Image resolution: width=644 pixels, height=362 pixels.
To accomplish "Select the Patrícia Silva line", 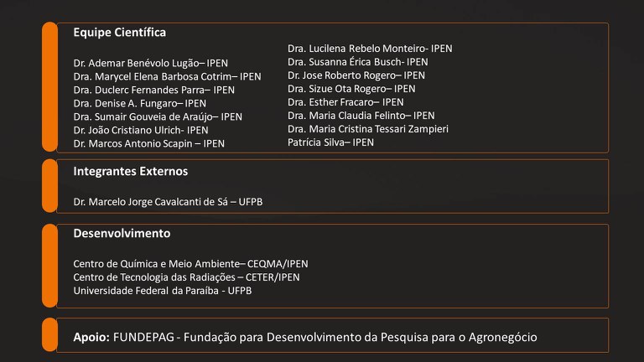I will pyautogui.click(x=330, y=142).
